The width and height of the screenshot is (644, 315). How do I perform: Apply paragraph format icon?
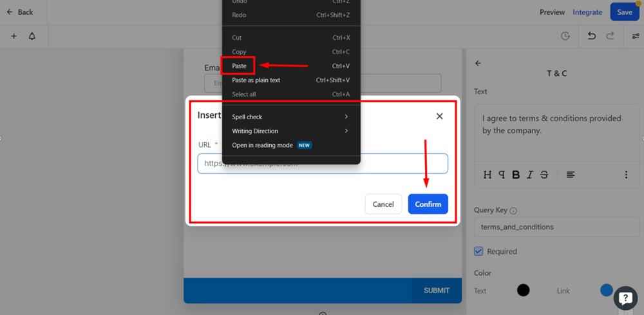click(x=502, y=175)
